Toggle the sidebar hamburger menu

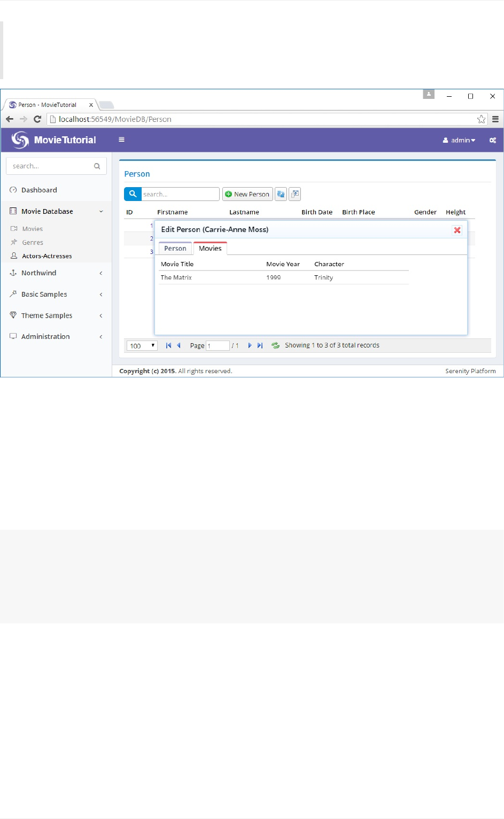(x=121, y=140)
